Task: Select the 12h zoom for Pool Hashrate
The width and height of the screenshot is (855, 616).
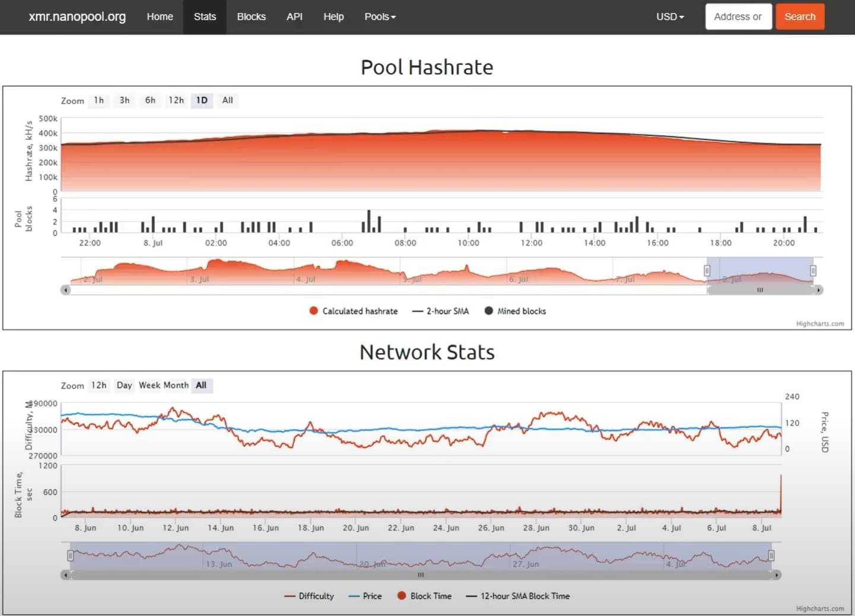Action: pos(176,100)
